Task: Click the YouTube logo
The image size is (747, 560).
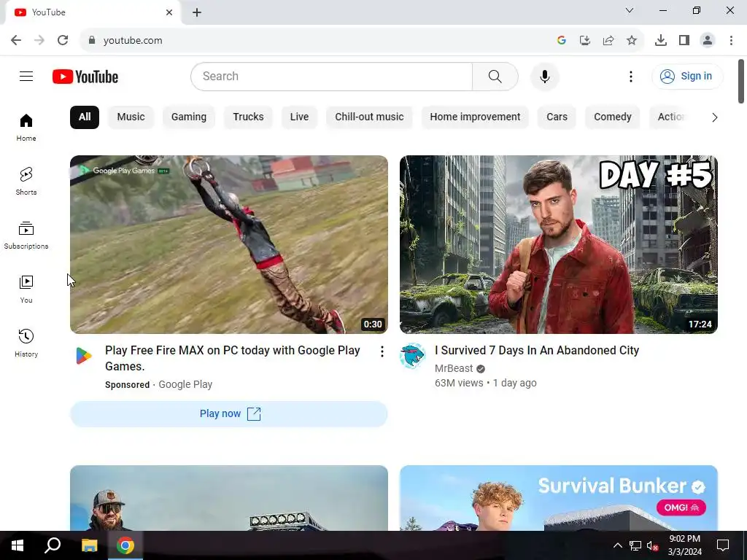Action: click(85, 77)
